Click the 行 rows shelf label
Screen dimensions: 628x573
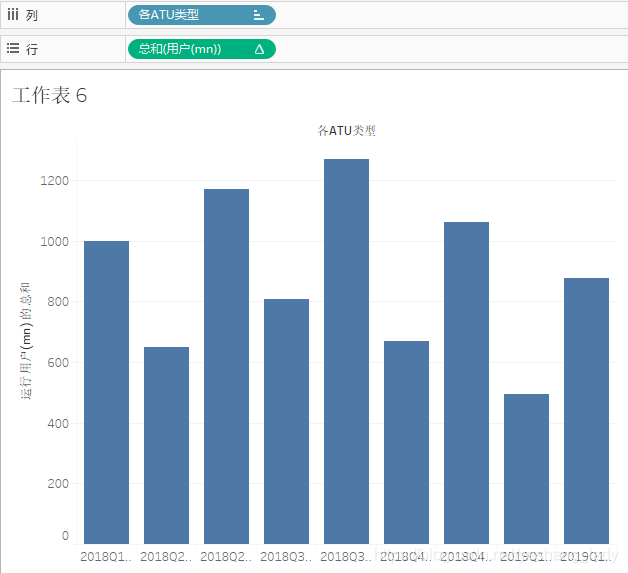tap(32, 50)
